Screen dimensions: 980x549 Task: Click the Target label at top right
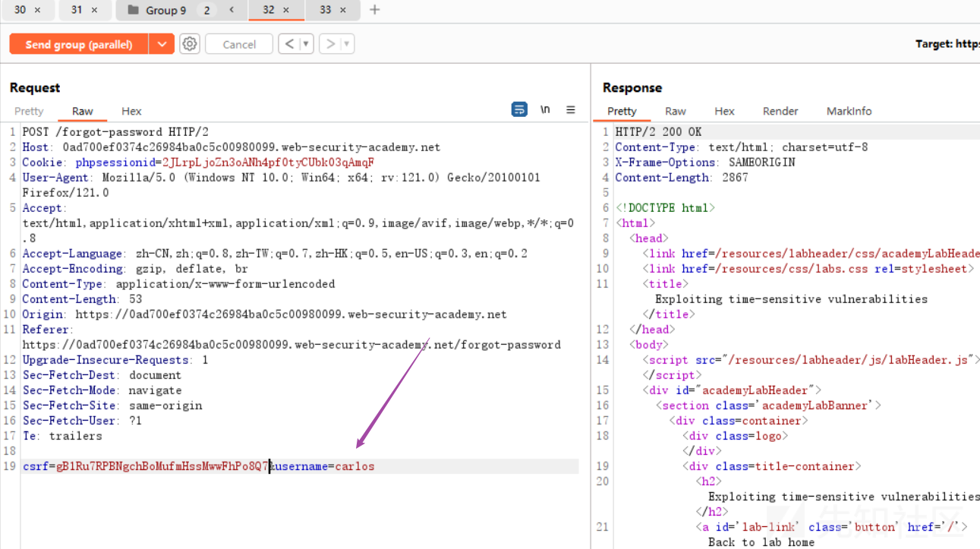click(x=947, y=44)
